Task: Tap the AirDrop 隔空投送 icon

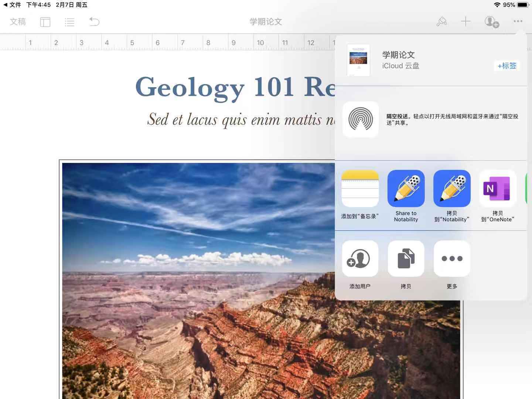Action: tap(361, 119)
